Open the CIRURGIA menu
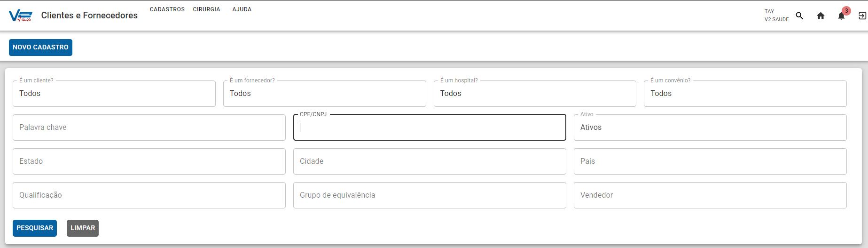The height and width of the screenshot is (248, 868). point(206,9)
